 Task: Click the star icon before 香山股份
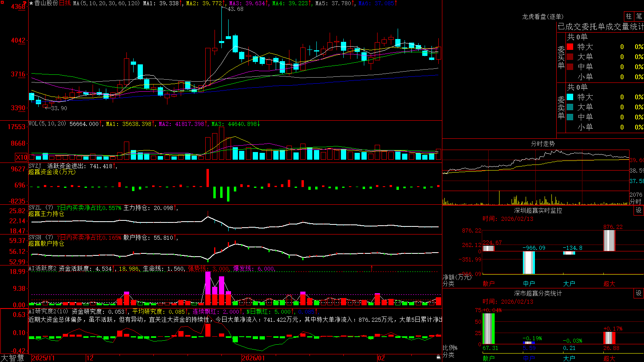point(31,3)
